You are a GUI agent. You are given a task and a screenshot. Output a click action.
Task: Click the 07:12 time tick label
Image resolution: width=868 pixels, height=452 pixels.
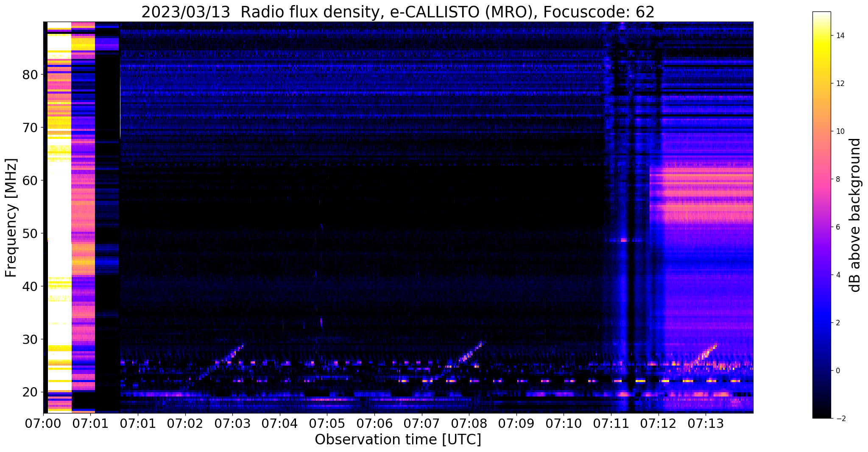pyautogui.click(x=659, y=423)
